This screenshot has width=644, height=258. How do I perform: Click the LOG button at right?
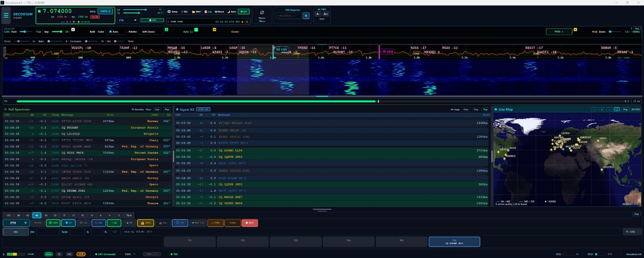[631, 232]
